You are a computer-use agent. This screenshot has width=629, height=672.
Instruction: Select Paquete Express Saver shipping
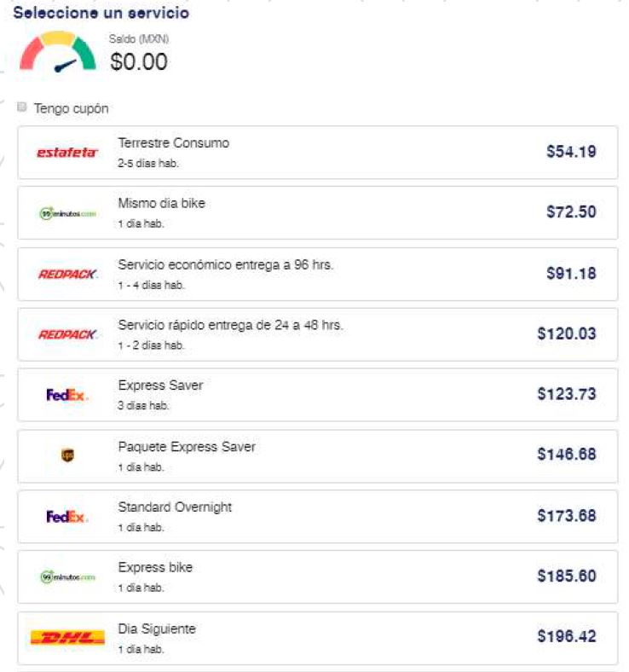click(x=187, y=447)
